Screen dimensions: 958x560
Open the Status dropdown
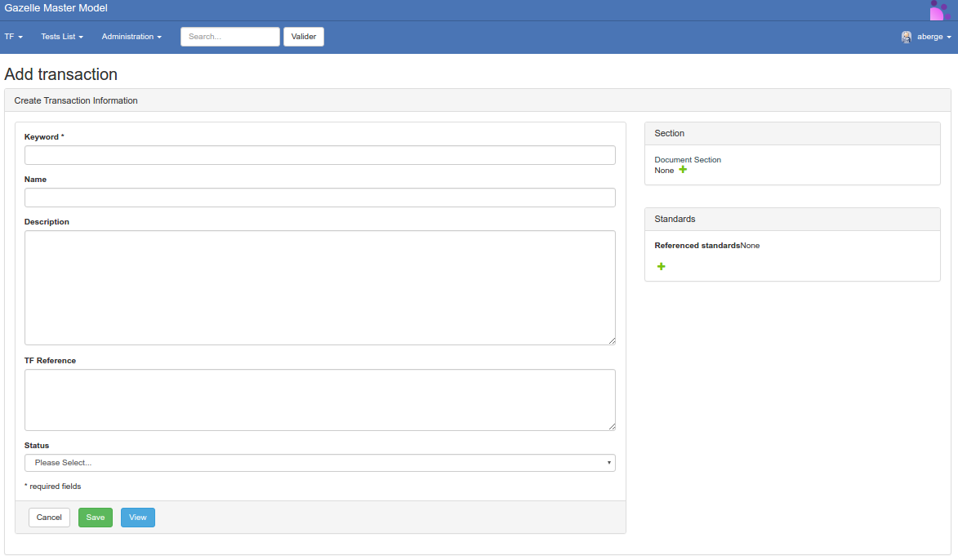(x=319, y=463)
